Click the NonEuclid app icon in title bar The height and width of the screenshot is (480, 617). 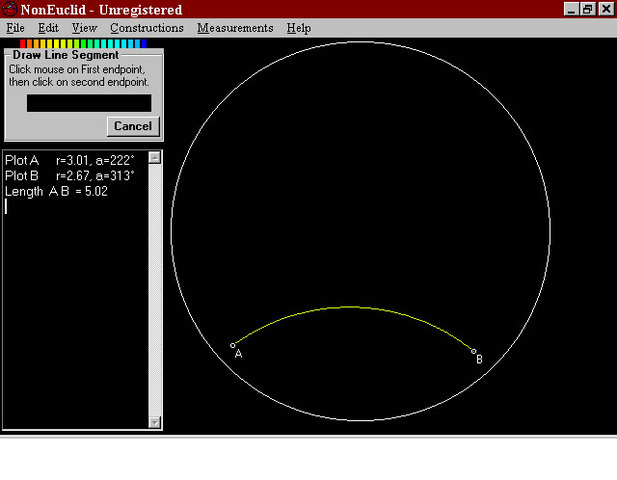pos(9,9)
